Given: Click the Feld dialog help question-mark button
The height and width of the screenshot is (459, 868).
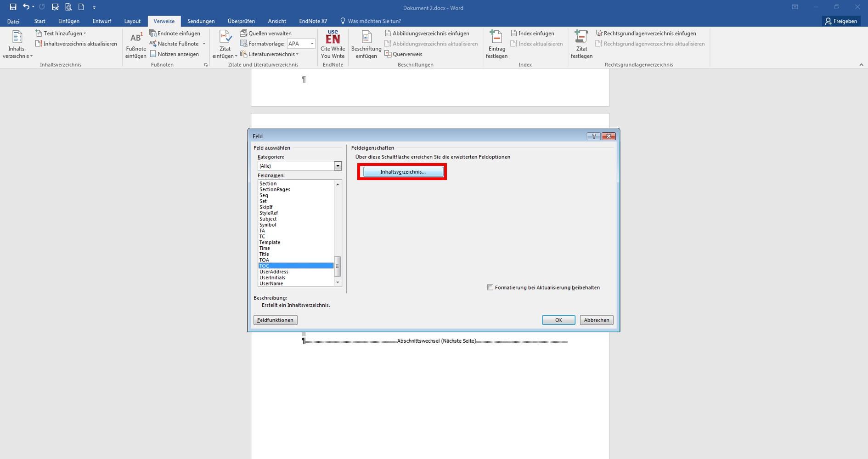Looking at the screenshot, I should tap(593, 136).
